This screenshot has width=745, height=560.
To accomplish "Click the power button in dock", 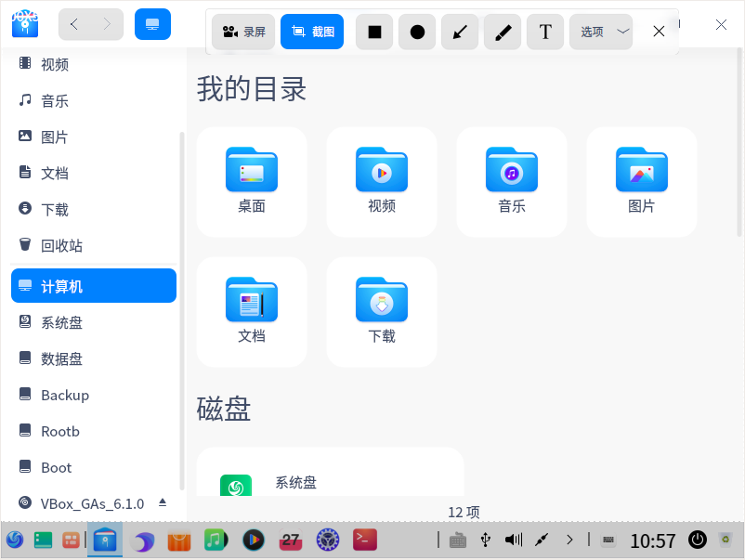I will point(698,540).
